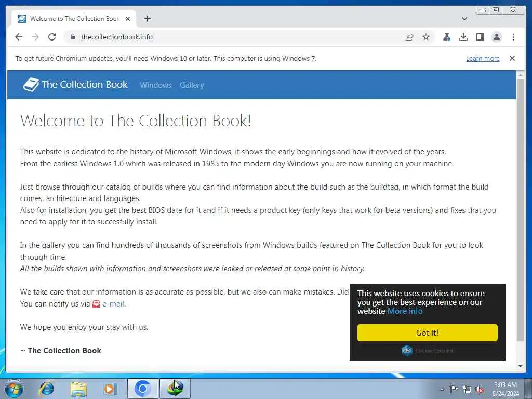Open the More info cookie link

click(x=405, y=311)
